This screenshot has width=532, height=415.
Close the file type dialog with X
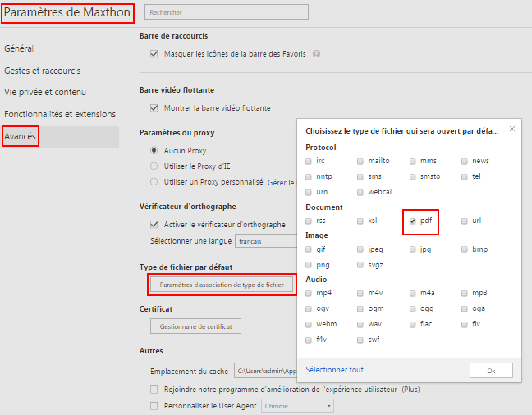coord(512,129)
